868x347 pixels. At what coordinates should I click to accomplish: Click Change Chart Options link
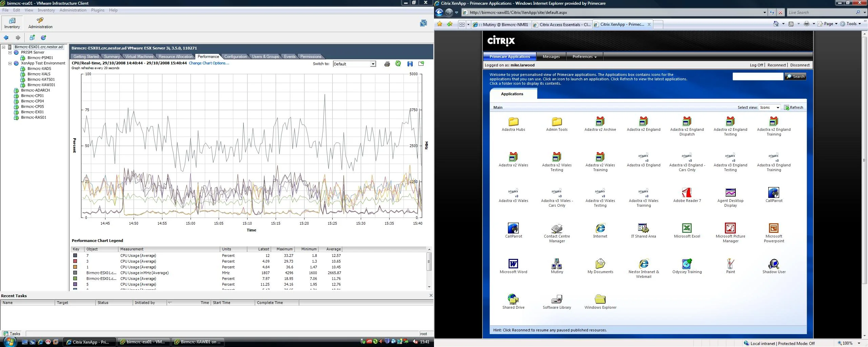[x=209, y=63]
